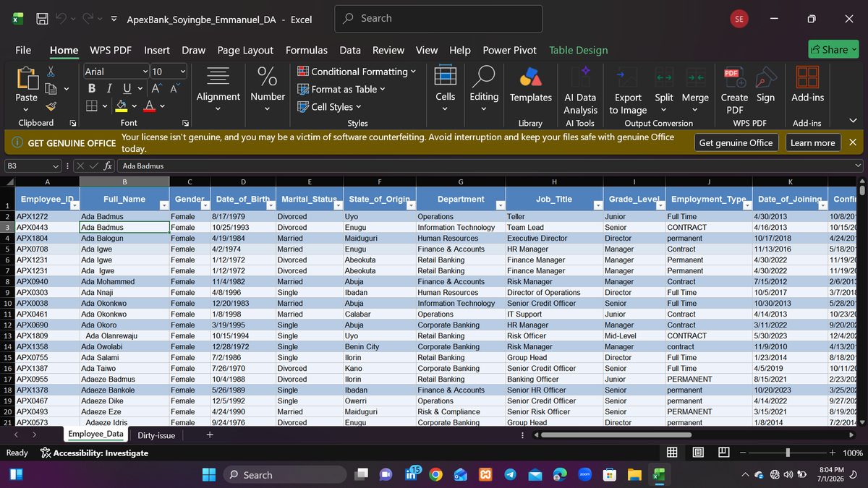Open the Power Pivot tab
This screenshot has height=488, width=868.
(510, 50)
